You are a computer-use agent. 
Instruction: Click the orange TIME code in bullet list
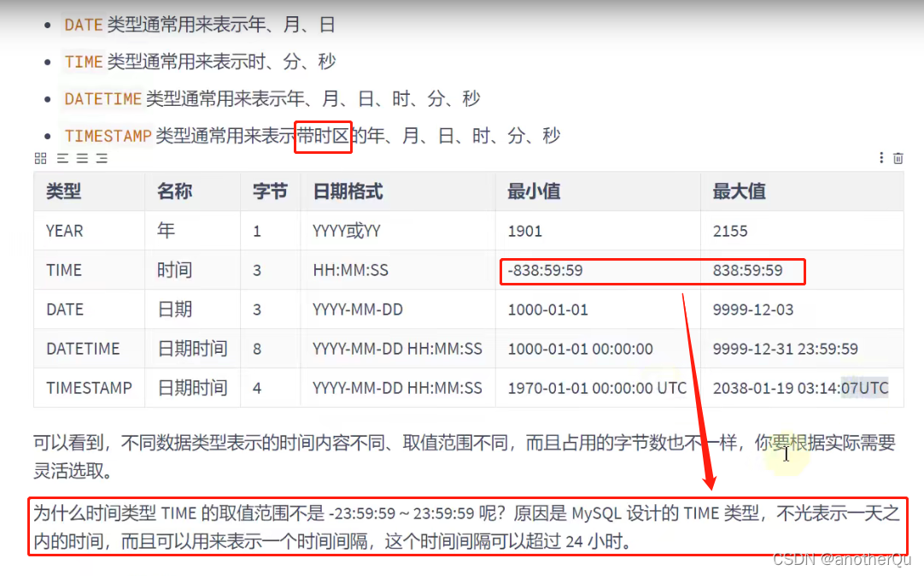84,62
